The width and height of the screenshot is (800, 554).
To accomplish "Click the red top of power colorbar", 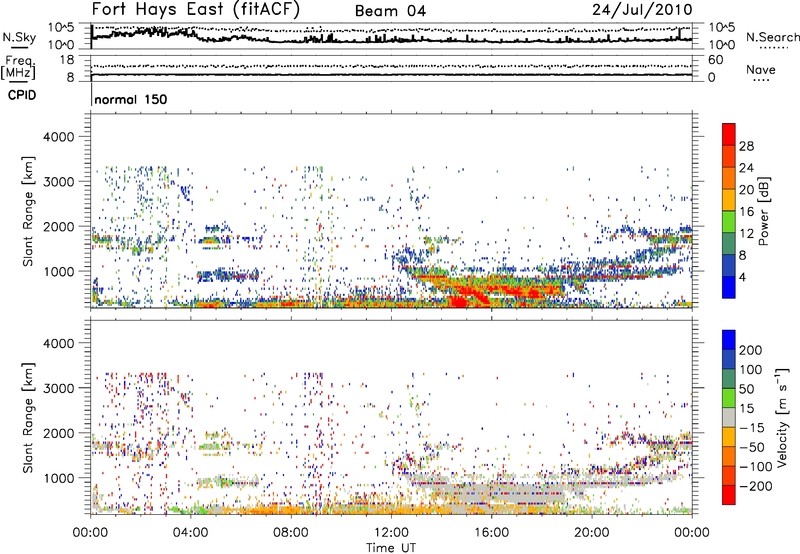I will 729,132.
